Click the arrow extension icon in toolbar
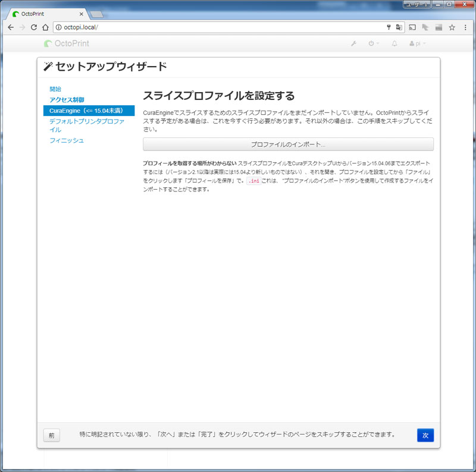Viewport: 476px width, 472px height. click(425, 27)
